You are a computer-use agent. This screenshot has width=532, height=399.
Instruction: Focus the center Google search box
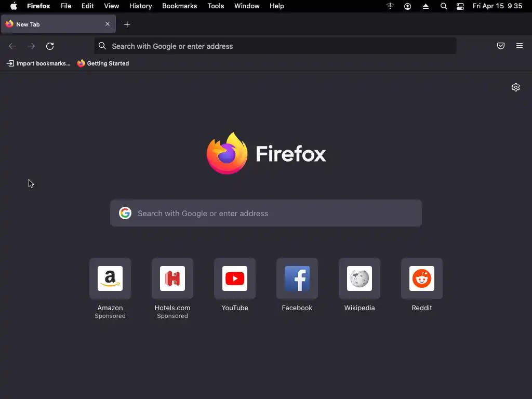266,213
